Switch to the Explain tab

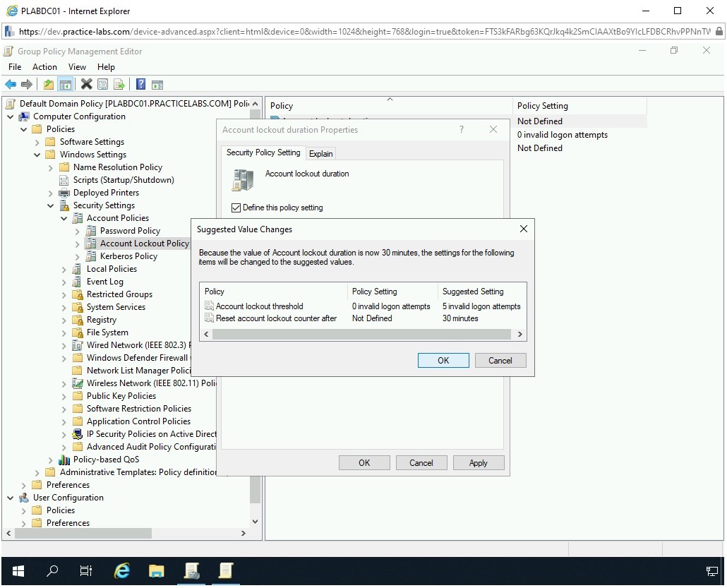click(x=320, y=153)
